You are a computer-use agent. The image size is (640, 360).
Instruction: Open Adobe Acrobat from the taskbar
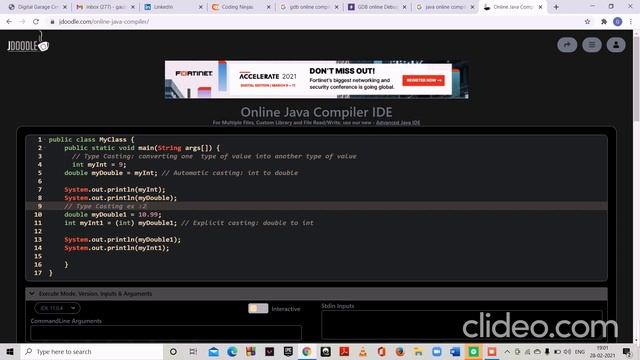(x=344, y=351)
